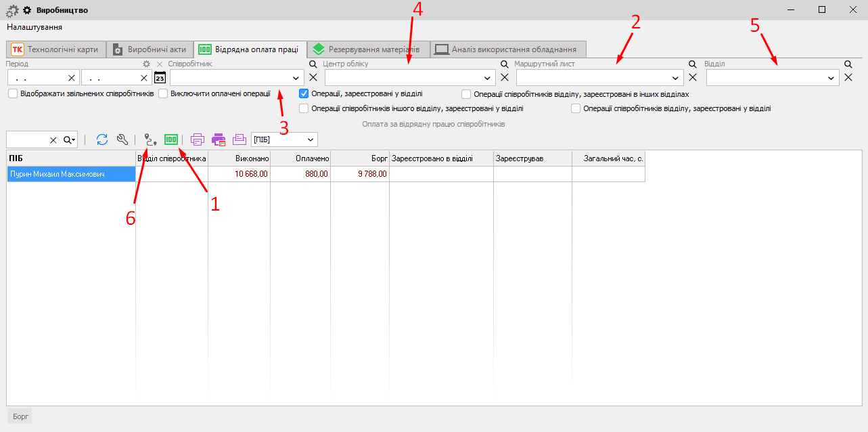Expand the [ПІБ] grouping combo box
868x432 pixels.
coord(311,139)
